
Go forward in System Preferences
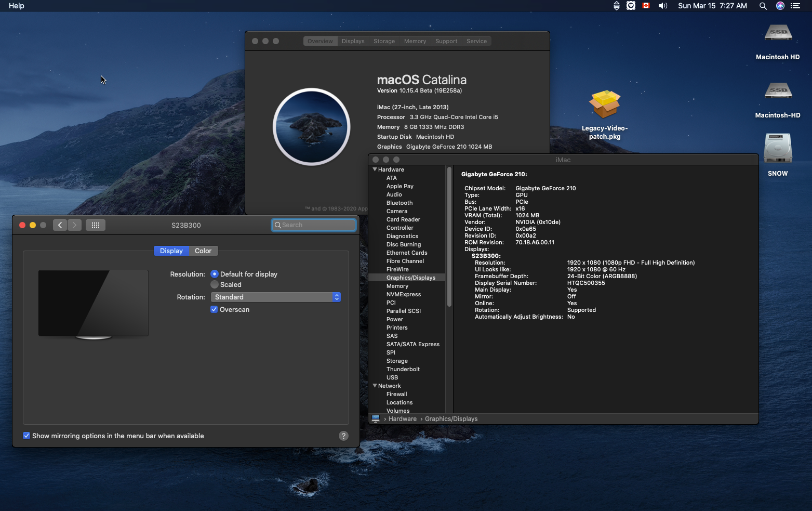point(74,225)
